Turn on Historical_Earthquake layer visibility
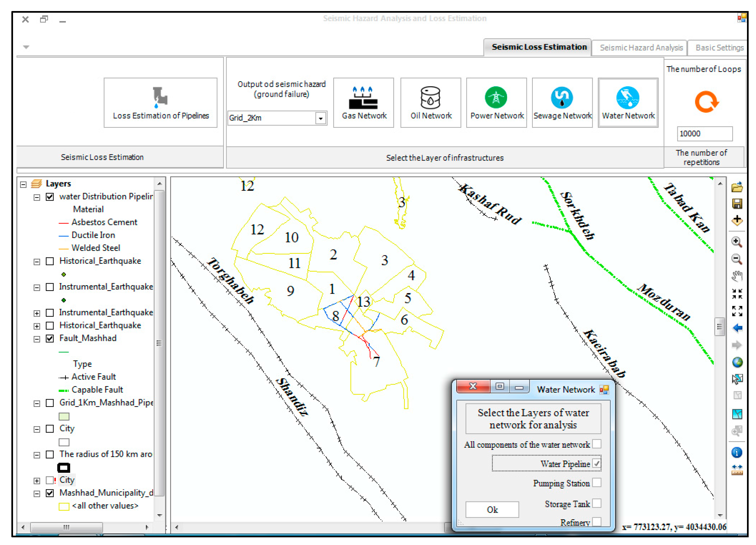This screenshot has width=756, height=545. click(x=50, y=261)
